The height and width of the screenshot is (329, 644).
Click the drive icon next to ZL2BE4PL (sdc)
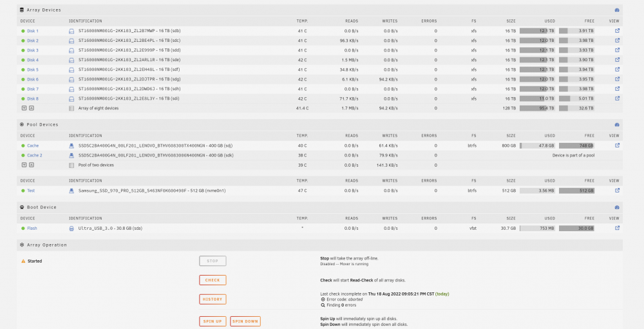pos(71,41)
